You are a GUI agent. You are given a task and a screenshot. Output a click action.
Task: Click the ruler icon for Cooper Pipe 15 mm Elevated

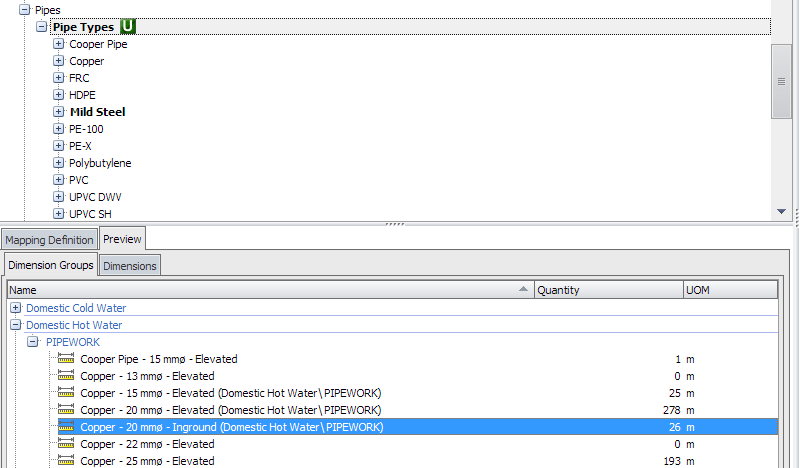(x=67, y=359)
